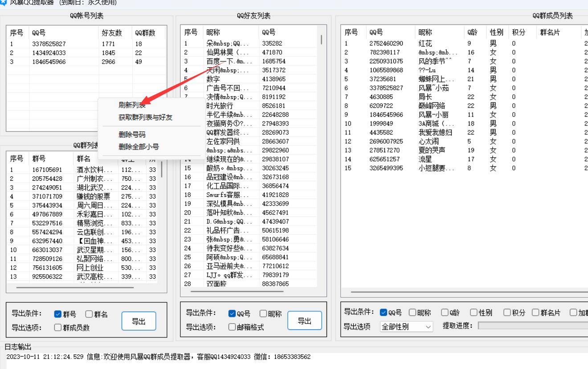Select member 局长
The width and height of the screenshot is (588, 369).
(x=465, y=97)
